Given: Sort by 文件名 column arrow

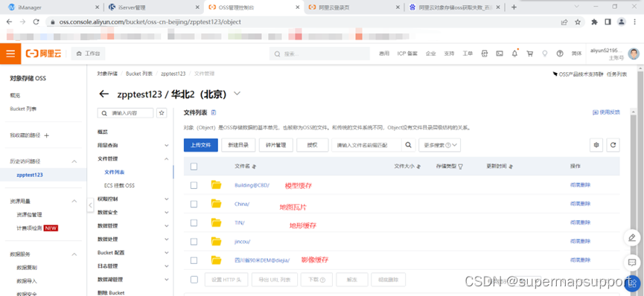Looking at the screenshot, I should tap(254, 167).
